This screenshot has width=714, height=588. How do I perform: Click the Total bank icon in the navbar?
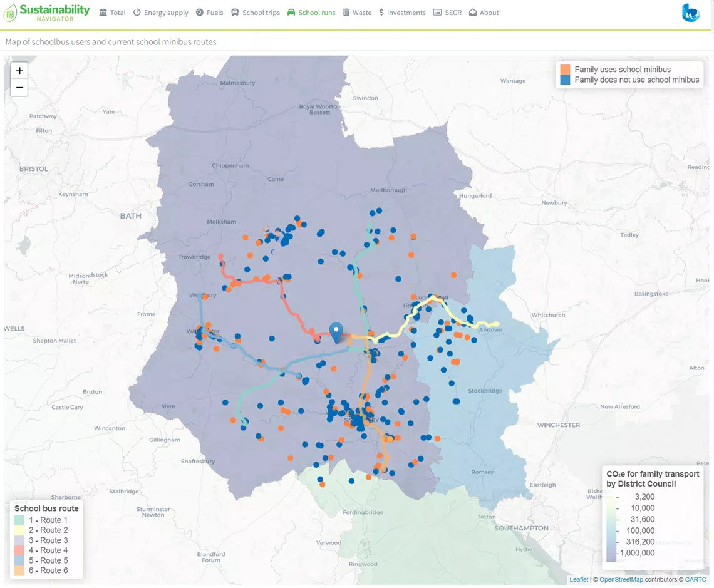pyautogui.click(x=103, y=12)
